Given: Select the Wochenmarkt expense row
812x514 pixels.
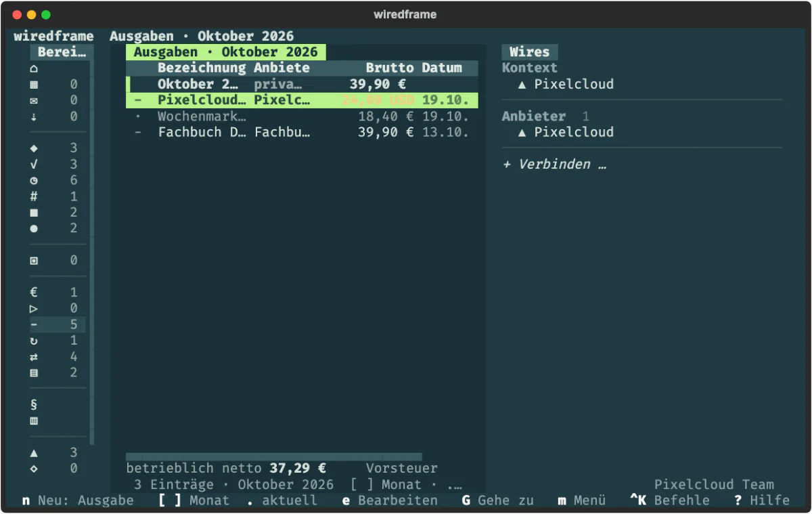Looking at the screenshot, I should pyautogui.click(x=302, y=116).
